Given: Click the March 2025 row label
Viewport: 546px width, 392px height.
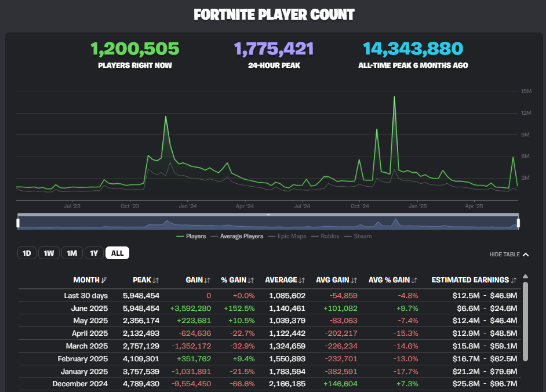Looking at the screenshot, I should pos(87,346).
